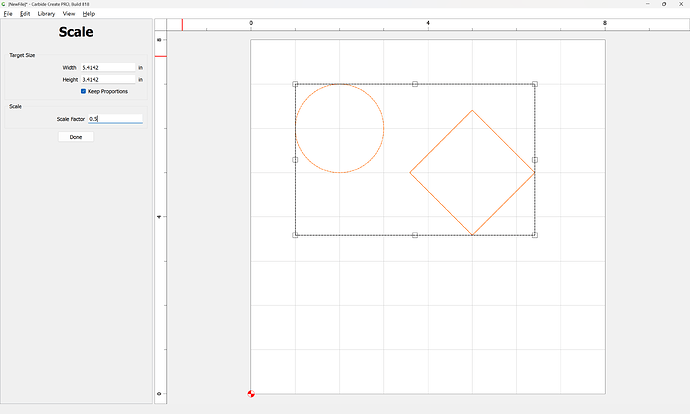
Task: Click the bottom-right selection handle
Action: (x=535, y=235)
